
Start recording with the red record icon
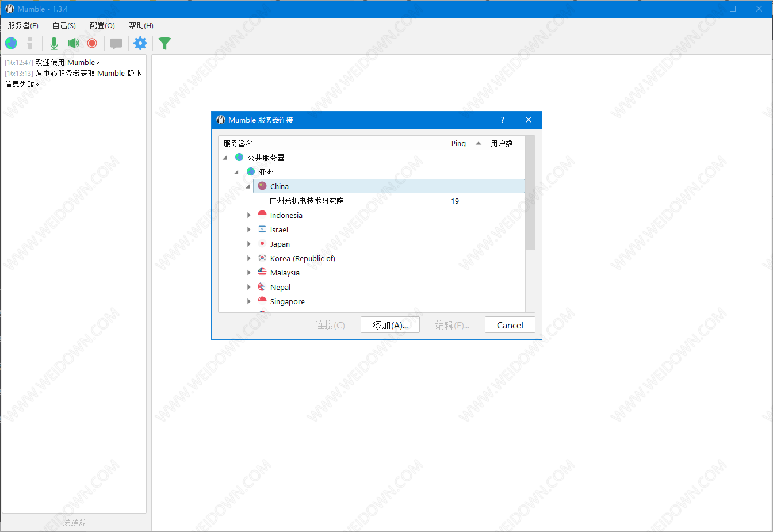tap(92, 43)
